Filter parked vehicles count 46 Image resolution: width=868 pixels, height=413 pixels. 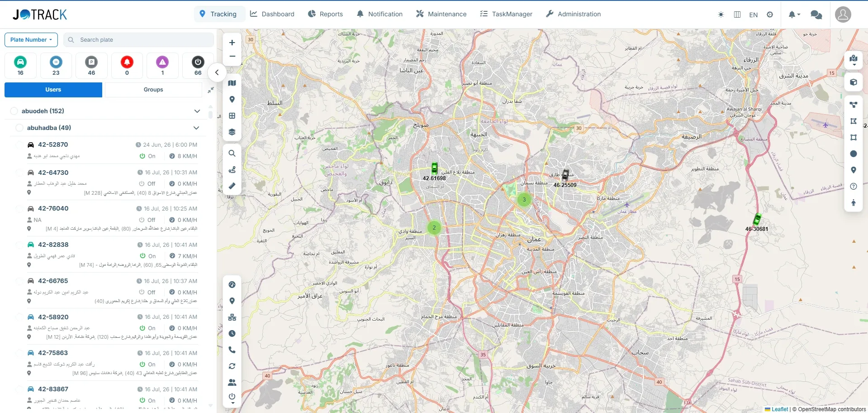tap(91, 66)
